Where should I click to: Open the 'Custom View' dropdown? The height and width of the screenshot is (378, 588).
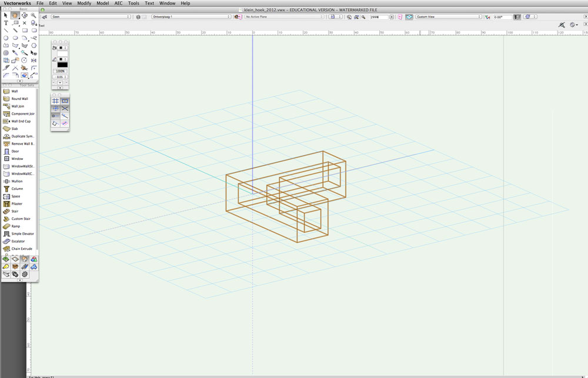coord(448,17)
